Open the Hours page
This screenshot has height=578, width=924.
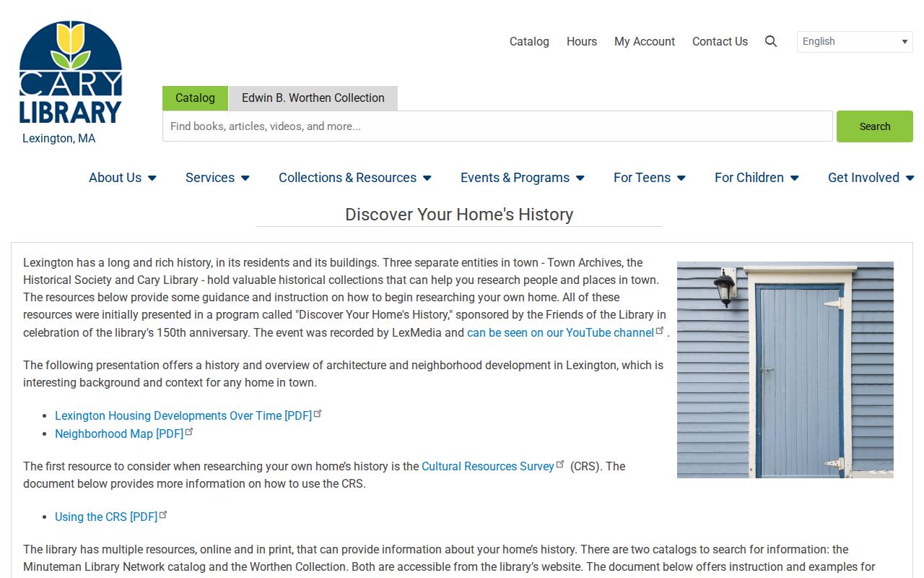pos(582,42)
